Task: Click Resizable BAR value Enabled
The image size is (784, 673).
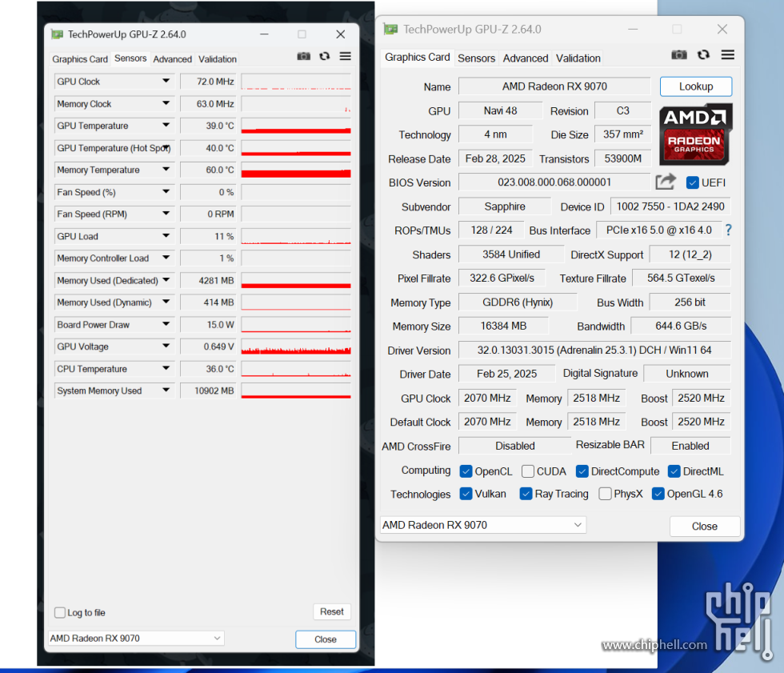Action: (690, 446)
